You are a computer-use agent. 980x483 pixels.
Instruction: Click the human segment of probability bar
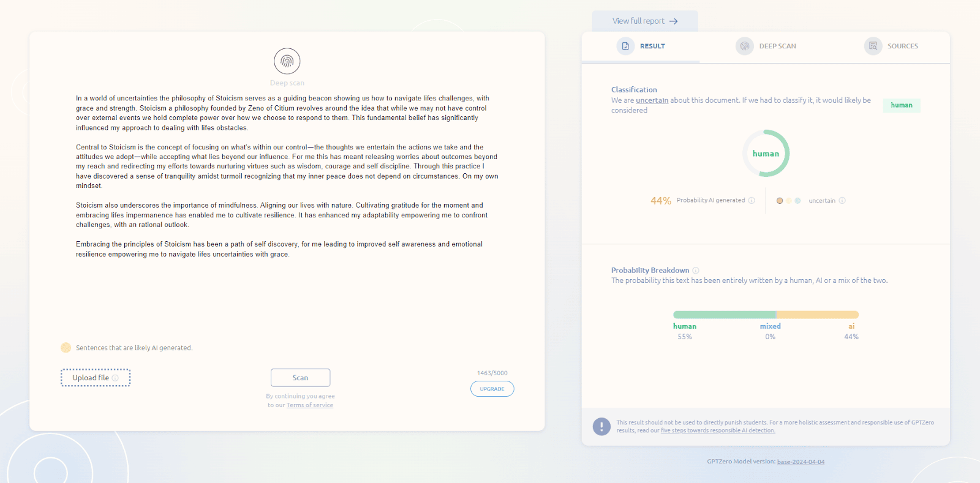pos(724,315)
